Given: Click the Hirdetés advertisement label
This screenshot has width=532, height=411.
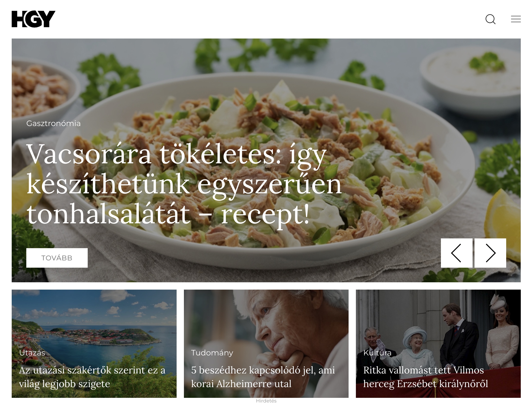Looking at the screenshot, I should click(x=266, y=401).
